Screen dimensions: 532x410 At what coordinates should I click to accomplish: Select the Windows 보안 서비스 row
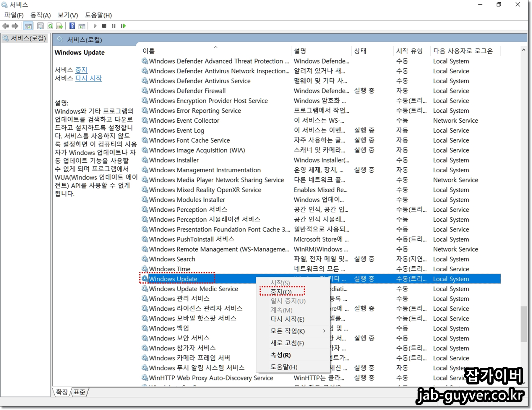[x=321, y=338]
